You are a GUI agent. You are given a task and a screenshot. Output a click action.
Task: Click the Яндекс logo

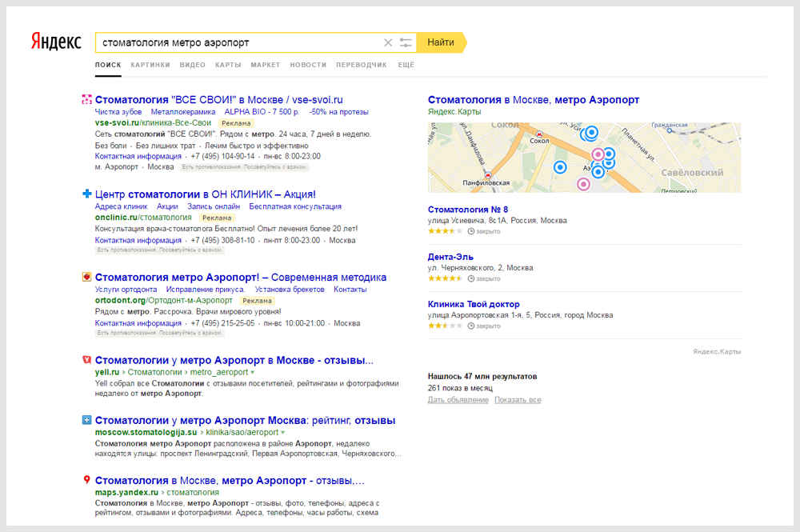coord(56,42)
